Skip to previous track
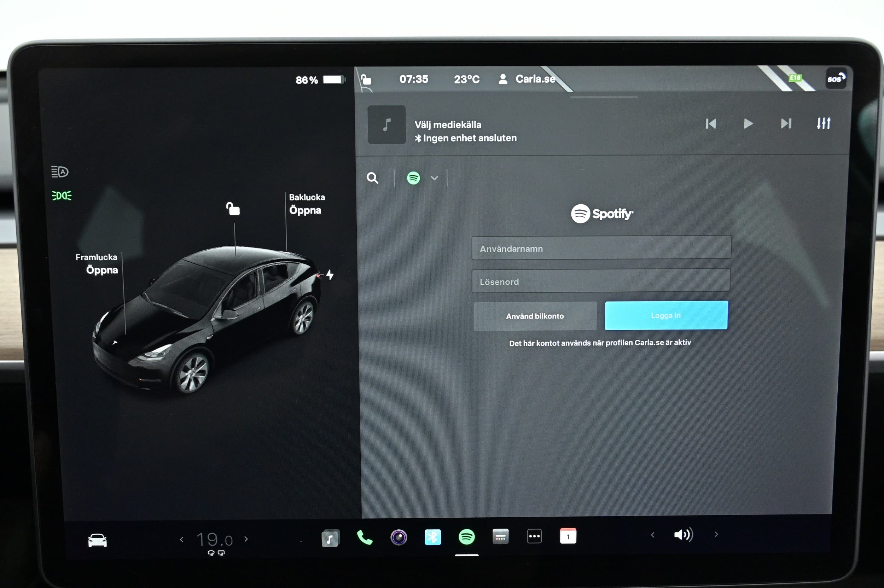This screenshot has width=884, height=588. pos(711,124)
